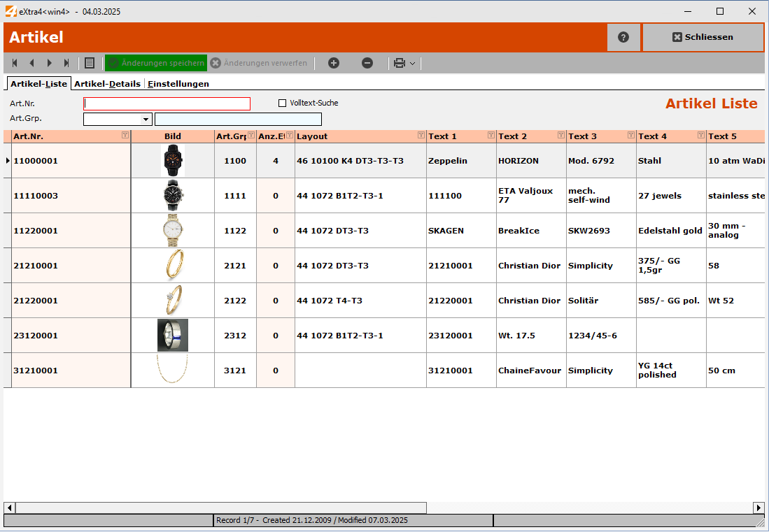The width and height of the screenshot is (769, 532).
Task: Open the Art.Grp. dropdown
Action: tap(146, 120)
